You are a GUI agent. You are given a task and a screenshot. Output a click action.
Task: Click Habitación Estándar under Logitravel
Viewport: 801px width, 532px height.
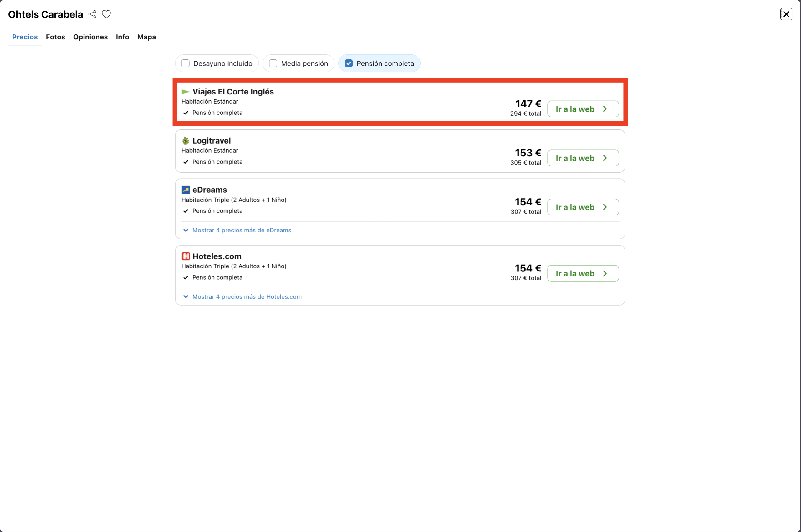pyautogui.click(x=210, y=151)
